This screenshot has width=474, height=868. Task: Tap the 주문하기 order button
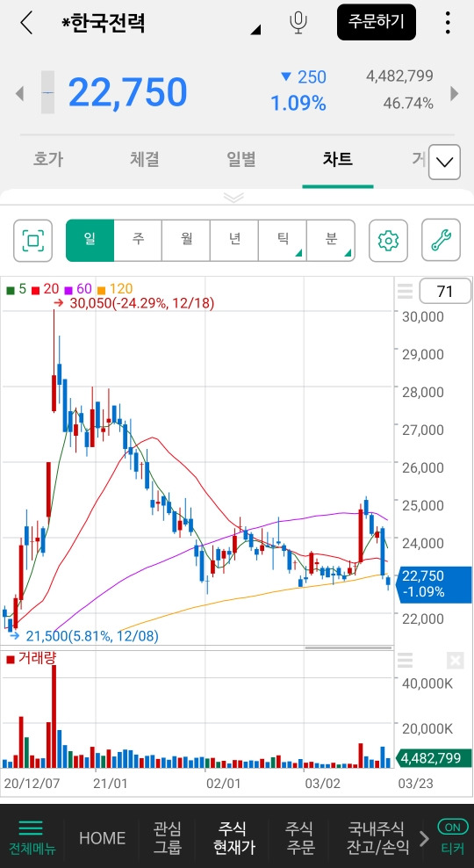376,22
